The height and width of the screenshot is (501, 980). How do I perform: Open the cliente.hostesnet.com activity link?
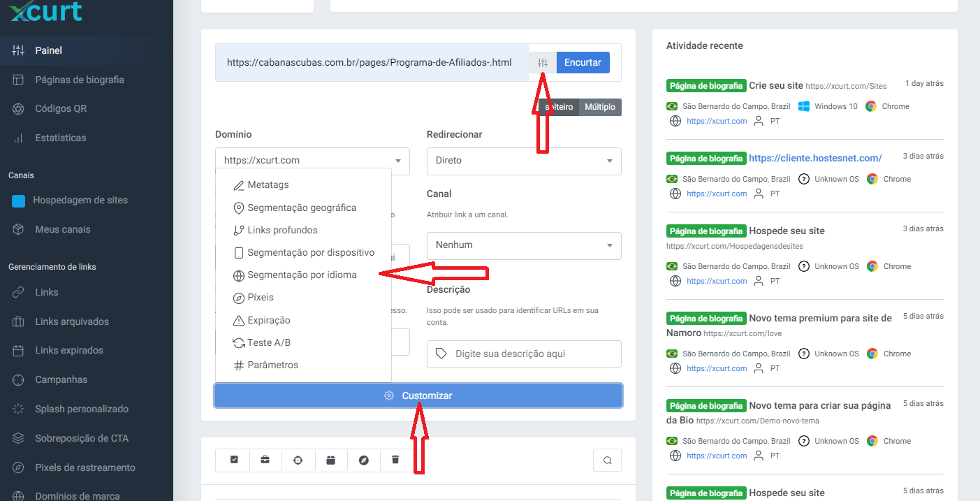(815, 158)
